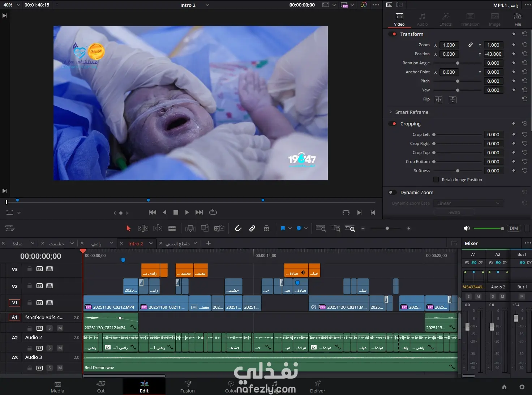
Task: Click the Overwrite Clip toolbar icon
Action: pos(205,228)
